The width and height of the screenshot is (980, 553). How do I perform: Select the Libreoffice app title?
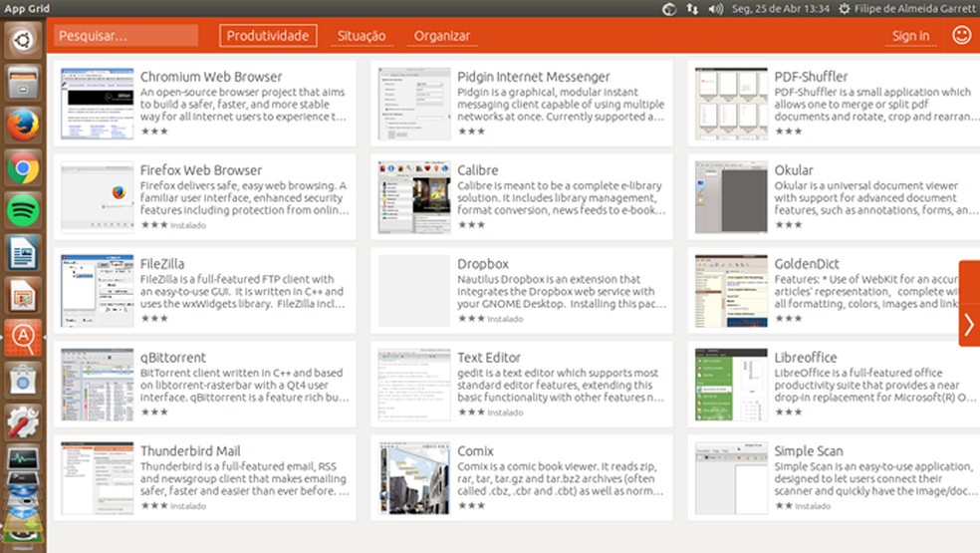point(806,357)
